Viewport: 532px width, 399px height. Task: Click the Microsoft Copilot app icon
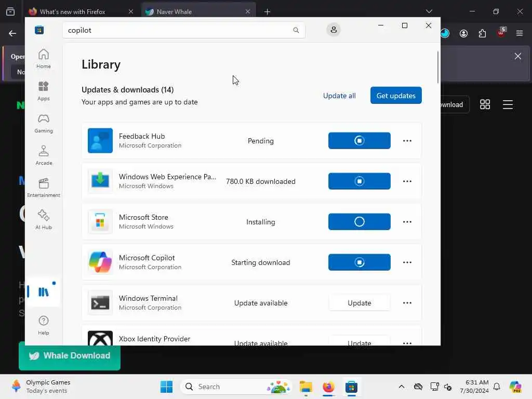click(100, 262)
